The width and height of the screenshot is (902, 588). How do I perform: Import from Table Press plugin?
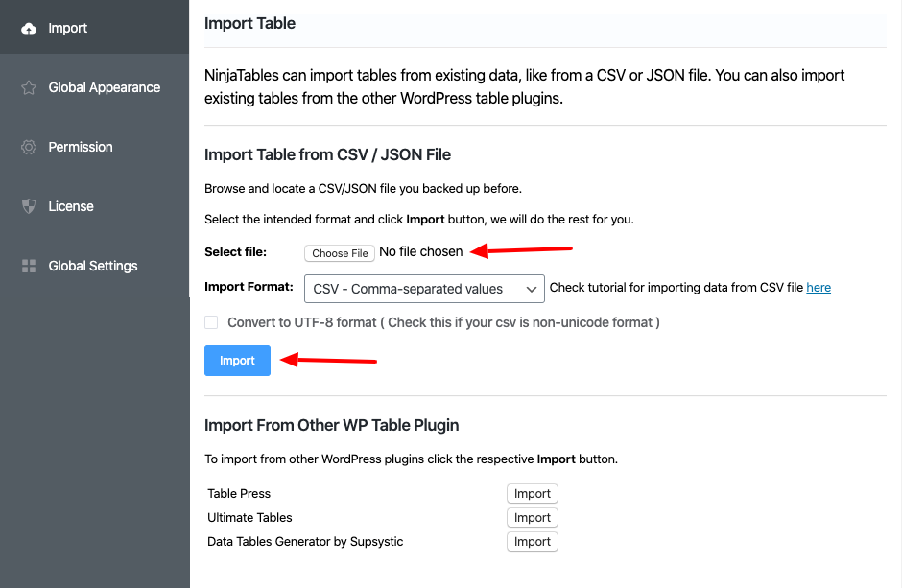532,494
